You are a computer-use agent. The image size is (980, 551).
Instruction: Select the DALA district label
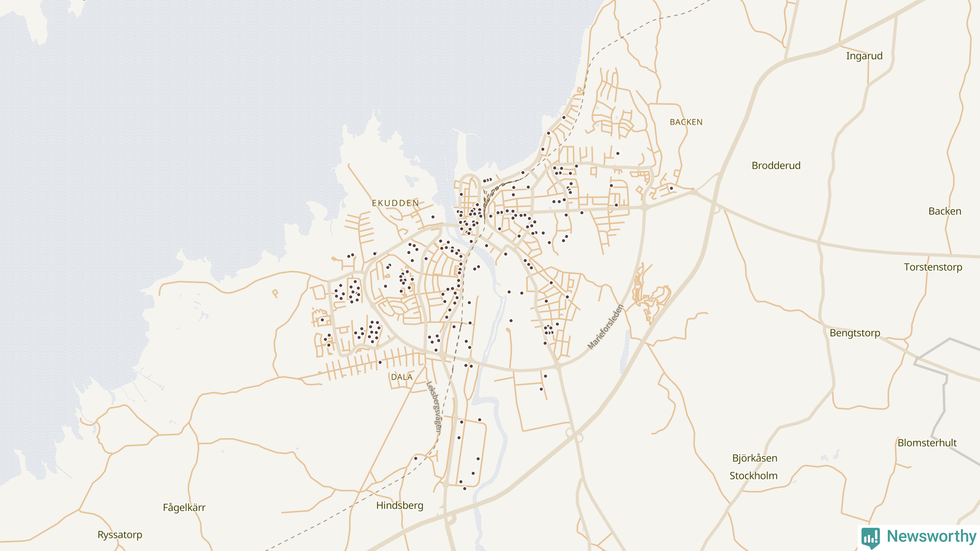pyautogui.click(x=402, y=377)
